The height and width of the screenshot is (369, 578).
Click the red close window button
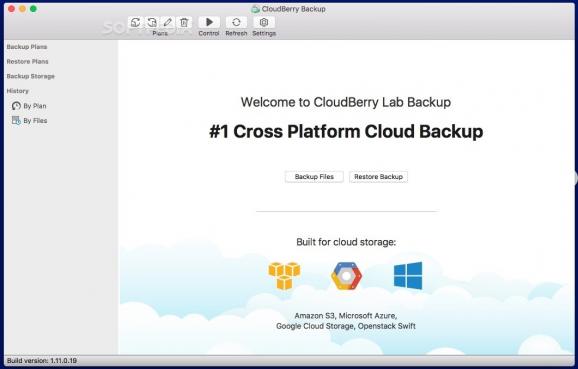click(x=11, y=9)
